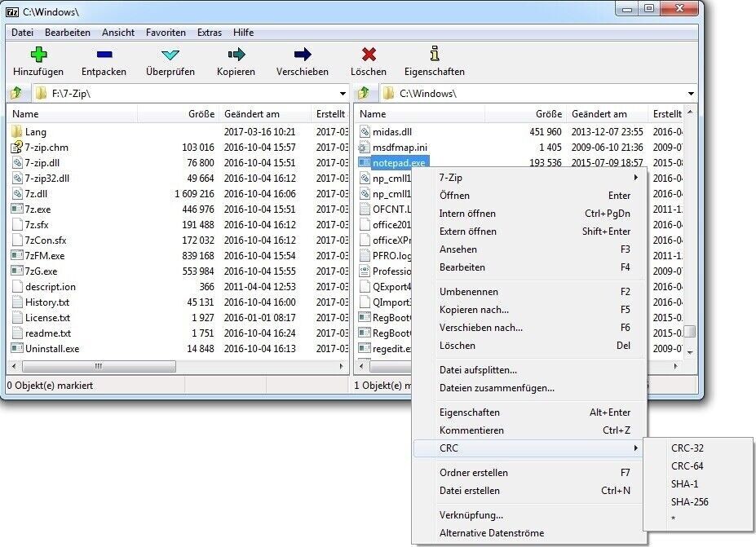Open the C:\Windows path dropdown arrow
The width and height of the screenshot is (756, 547).
pos(691,93)
